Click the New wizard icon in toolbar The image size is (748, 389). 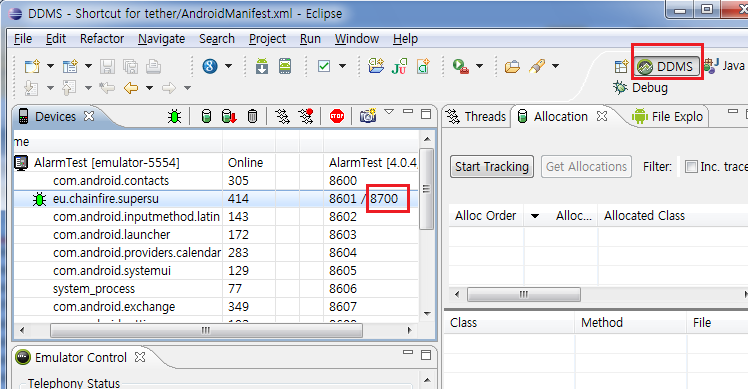[32, 66]
